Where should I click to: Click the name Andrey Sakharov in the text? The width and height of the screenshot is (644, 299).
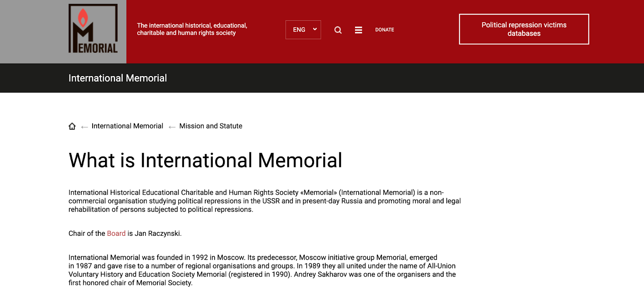320,274
